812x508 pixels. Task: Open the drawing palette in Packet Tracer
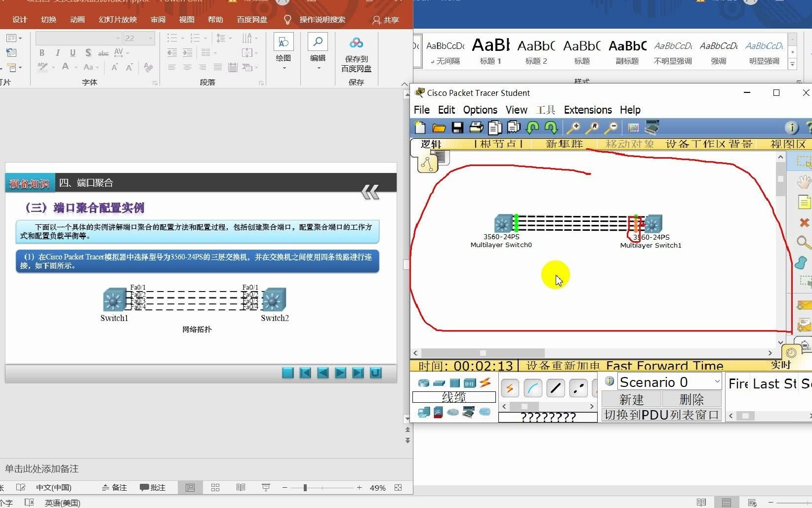633,127
